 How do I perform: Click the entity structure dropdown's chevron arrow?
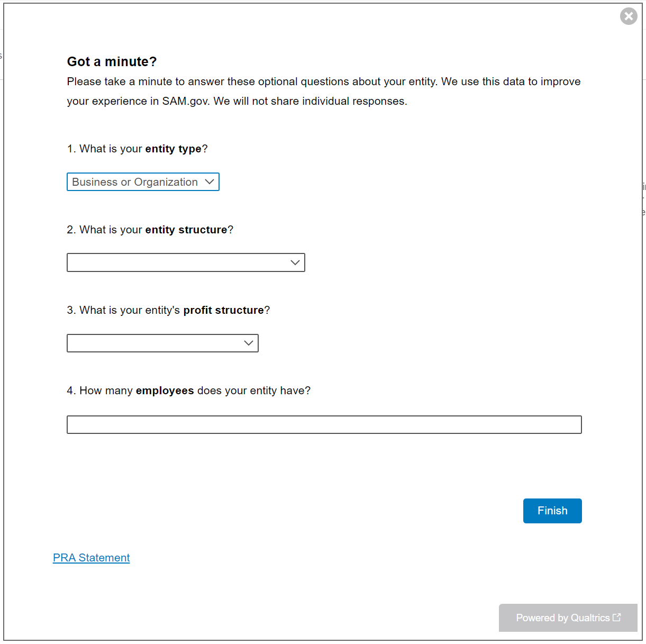tap(295, 262)
